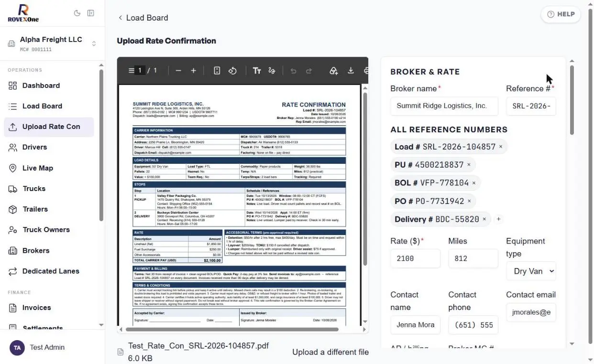Click the Reference # input field
The image size is (594, 364).
pyautogui.click(x=531, y=106)
